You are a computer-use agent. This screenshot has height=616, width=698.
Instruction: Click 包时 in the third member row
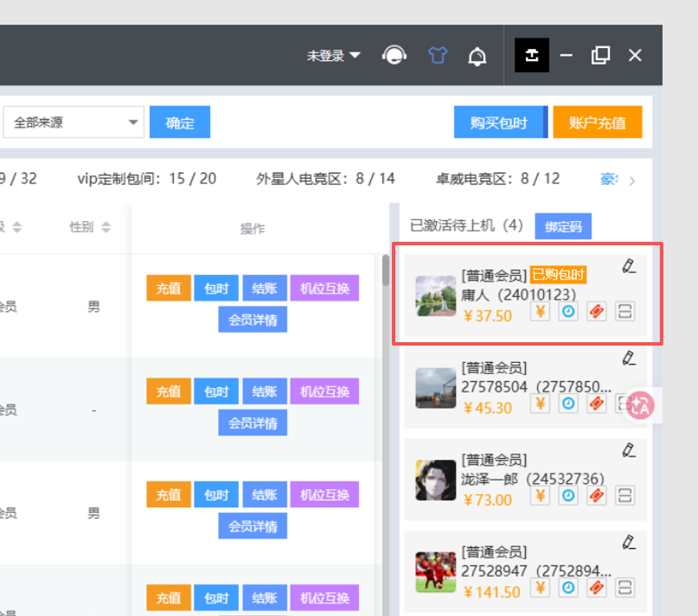216,494
